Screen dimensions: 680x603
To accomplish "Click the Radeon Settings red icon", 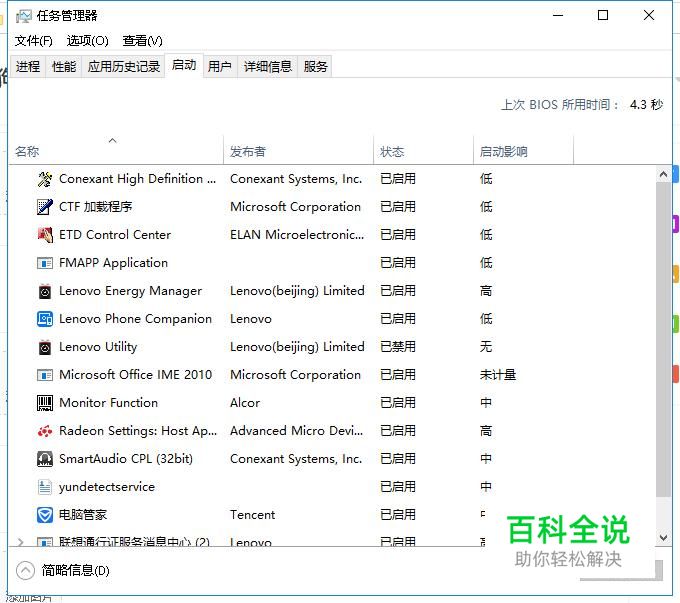I will coord(45,431).
